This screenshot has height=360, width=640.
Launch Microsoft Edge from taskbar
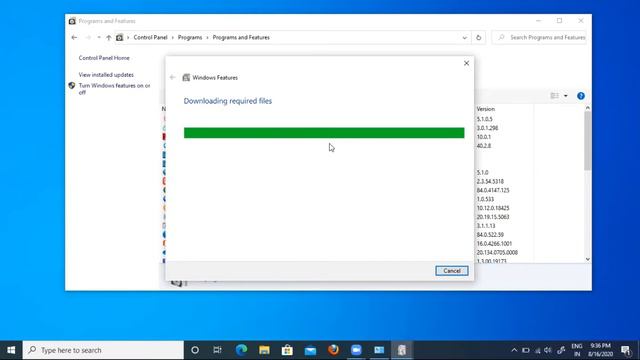241,350
